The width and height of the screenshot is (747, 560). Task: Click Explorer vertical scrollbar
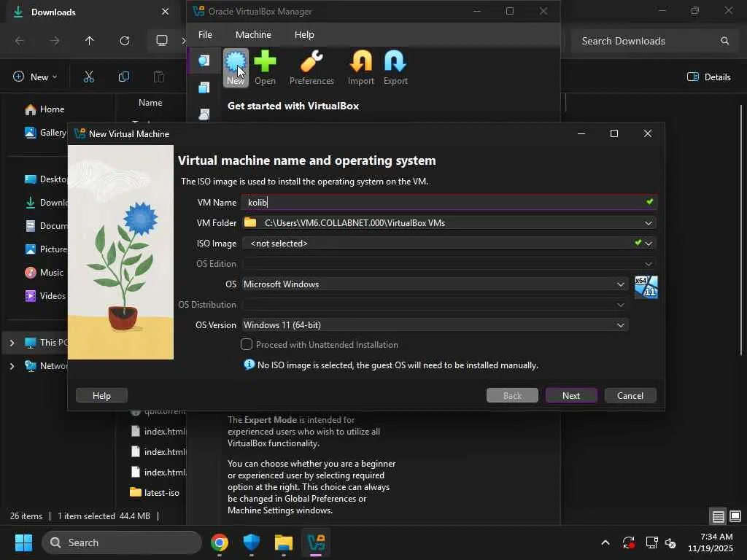point(741,228)
